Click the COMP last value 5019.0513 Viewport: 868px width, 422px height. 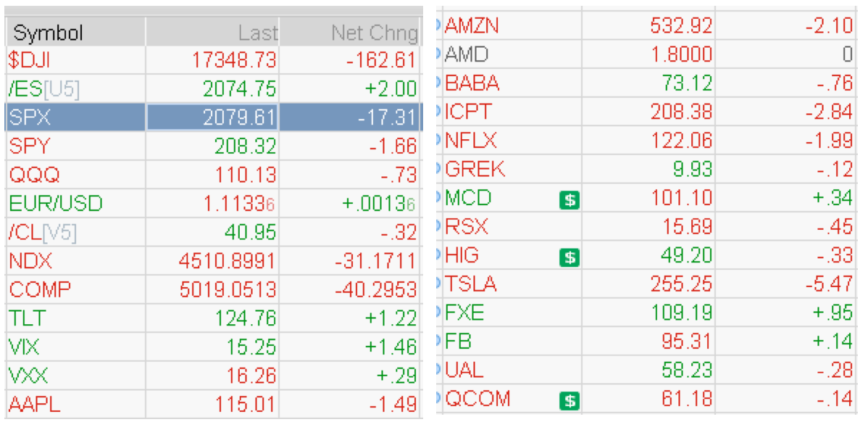click(x=227, y=289)
